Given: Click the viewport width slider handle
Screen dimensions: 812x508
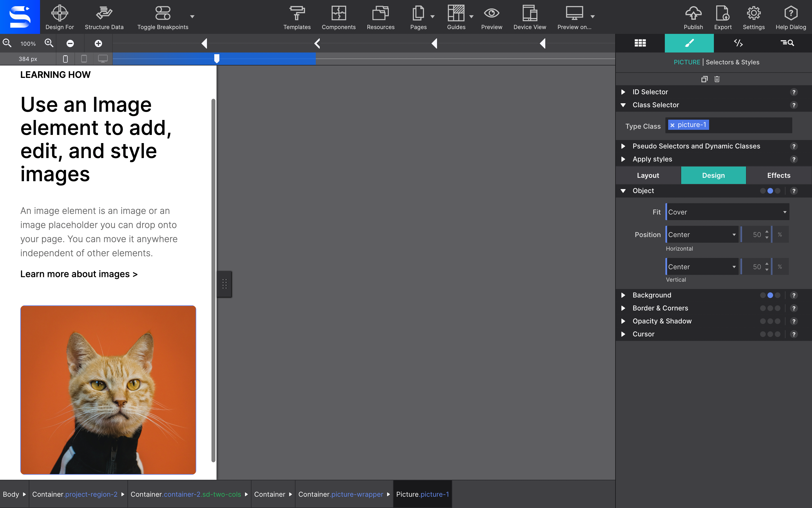Looking at the screenshot, I should pyautogui.click(x=217, y=58).
